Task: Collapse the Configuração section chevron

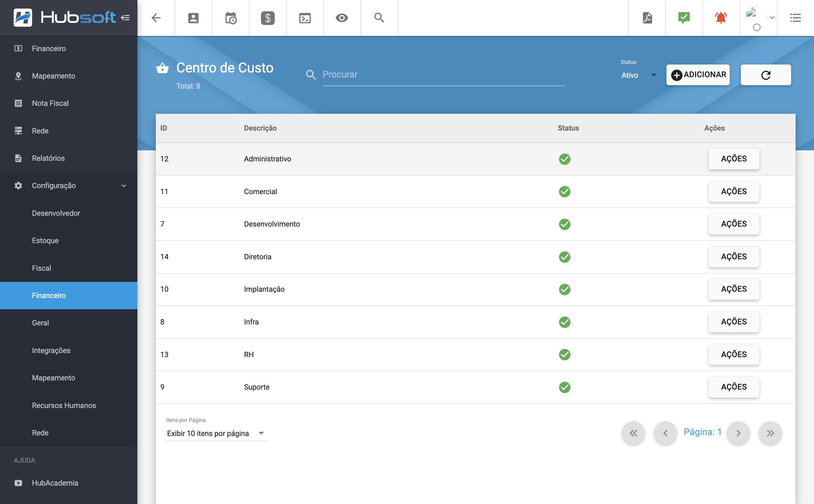Action: 124,186
